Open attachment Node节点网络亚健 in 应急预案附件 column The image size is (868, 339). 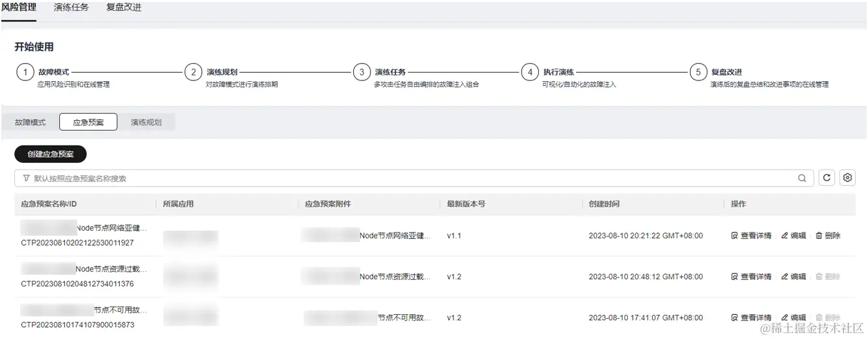395,236
